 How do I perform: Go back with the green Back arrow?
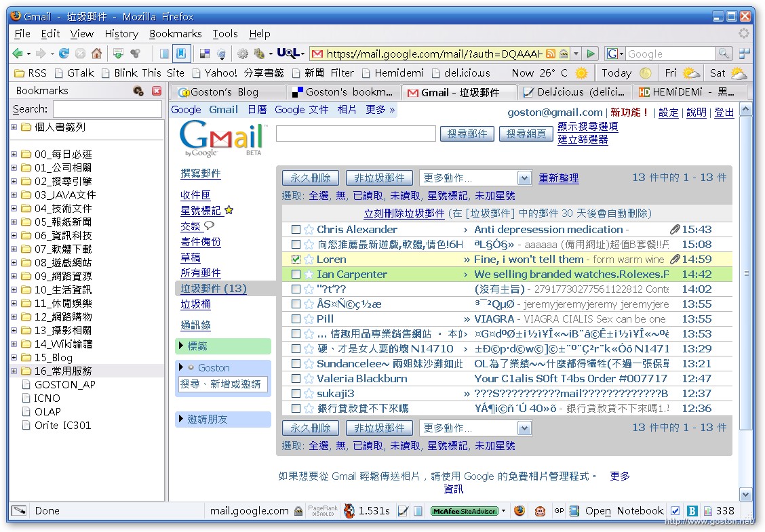coord(17,53)
